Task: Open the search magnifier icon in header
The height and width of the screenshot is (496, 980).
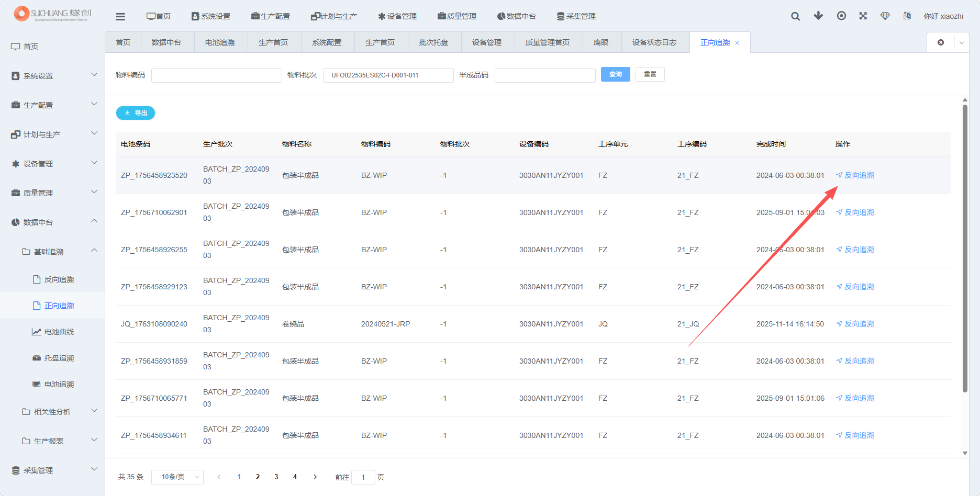Action: [x=795, y=16]
